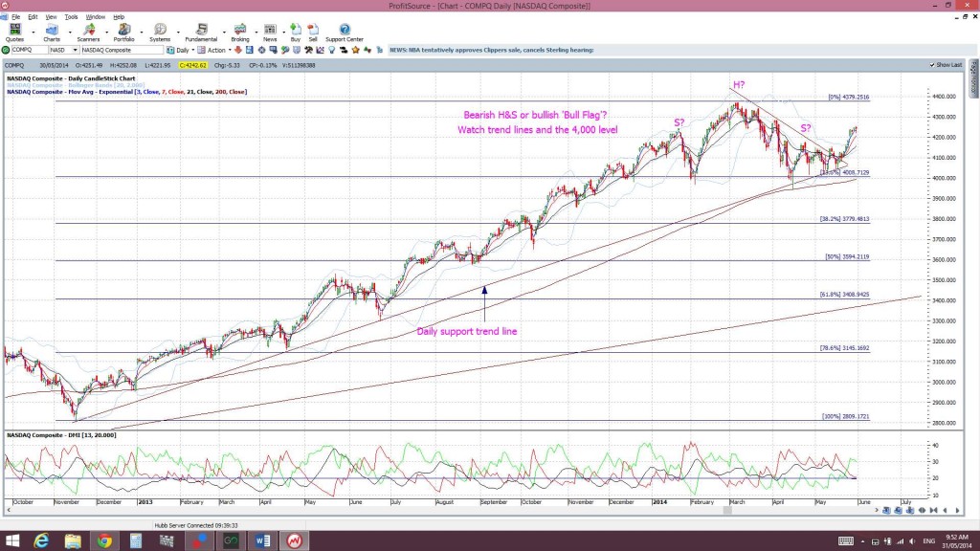
Task: Open the Support Center
Action: point(345,33)
